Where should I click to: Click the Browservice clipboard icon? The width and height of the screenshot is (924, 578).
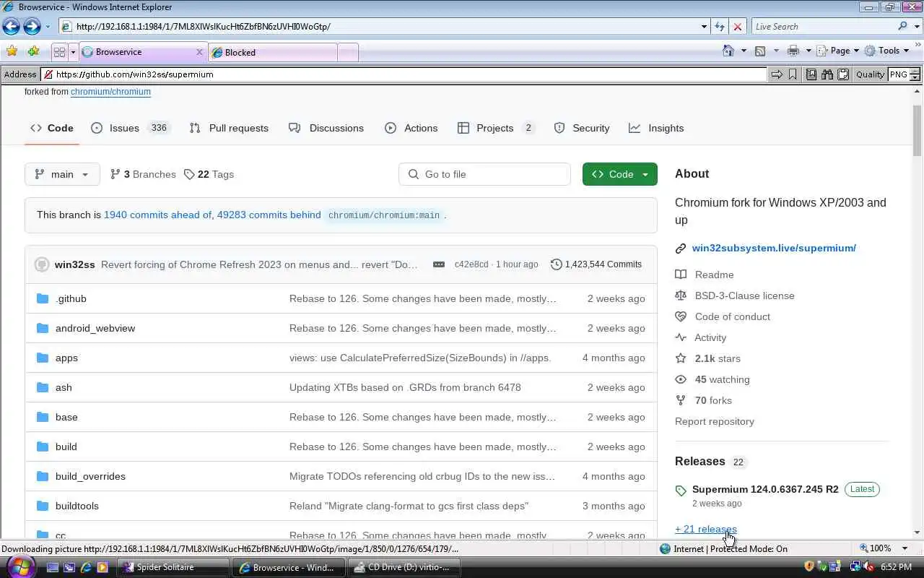pyautogui.click(x=842, y=74)
